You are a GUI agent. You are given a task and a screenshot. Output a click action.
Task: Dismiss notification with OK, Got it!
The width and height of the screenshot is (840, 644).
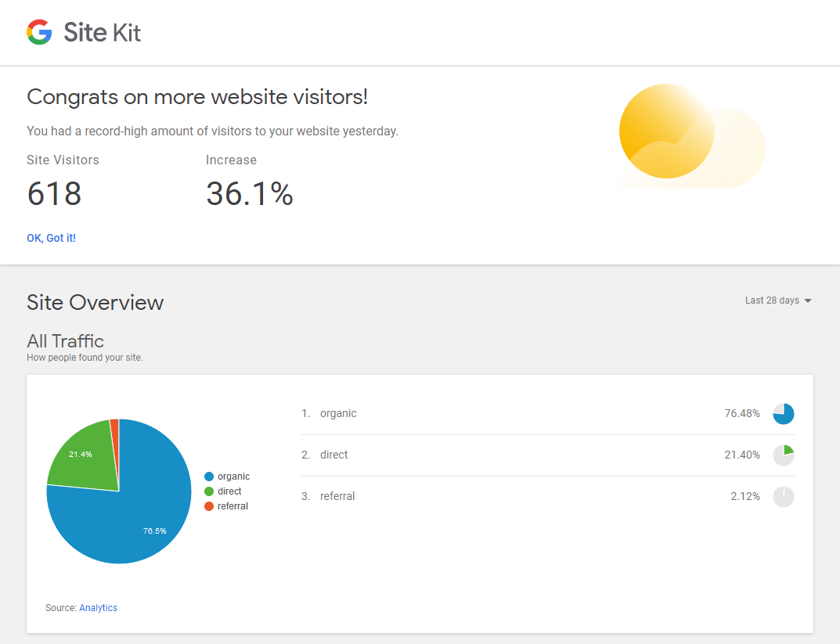[x=52, y=238]
